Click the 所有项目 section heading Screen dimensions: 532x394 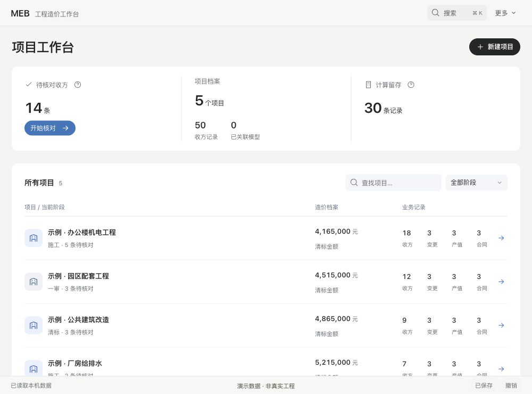(x=39, y=183)
